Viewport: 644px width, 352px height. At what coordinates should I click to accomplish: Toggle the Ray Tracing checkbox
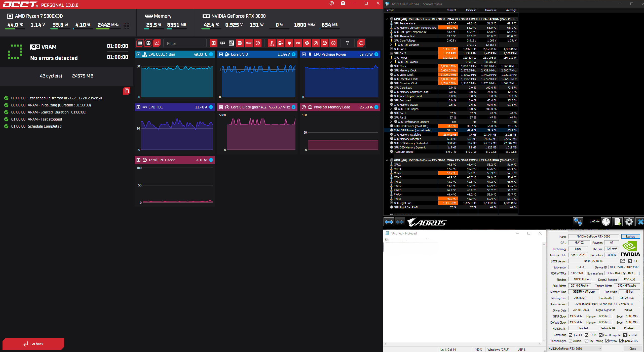click(586, 341)
